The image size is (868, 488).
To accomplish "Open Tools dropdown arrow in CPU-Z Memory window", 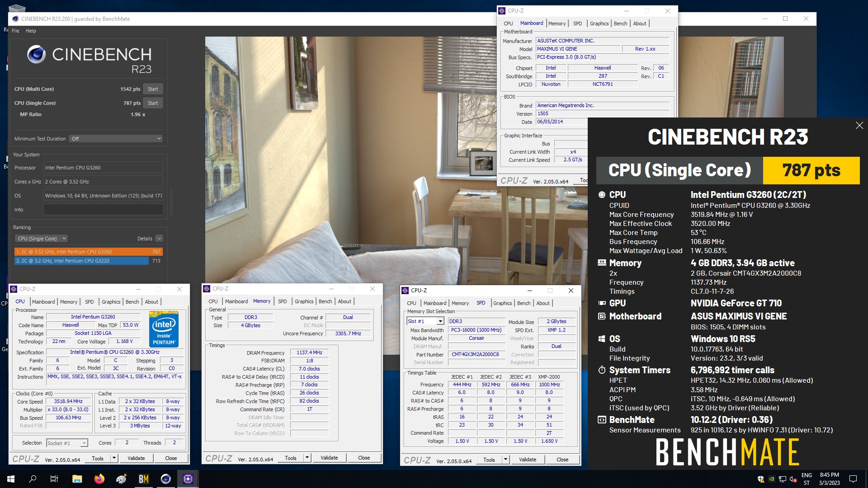I will [x=307, y=458].
